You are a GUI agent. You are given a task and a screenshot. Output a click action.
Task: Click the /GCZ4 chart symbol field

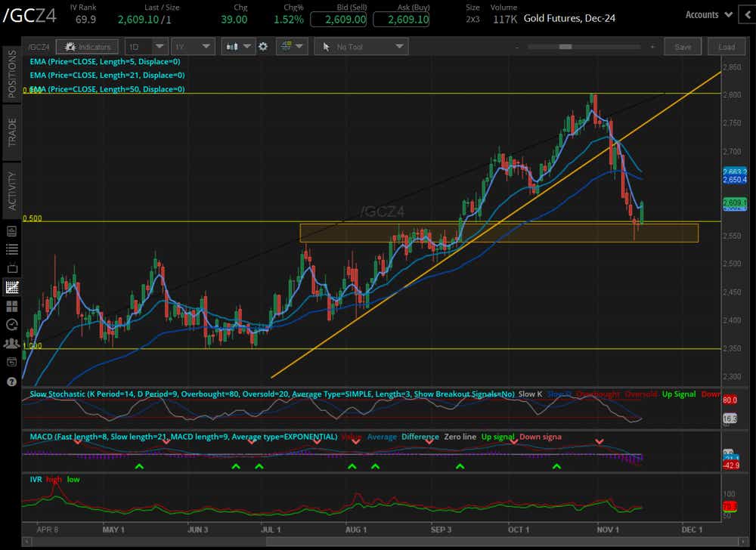(39, 47)
